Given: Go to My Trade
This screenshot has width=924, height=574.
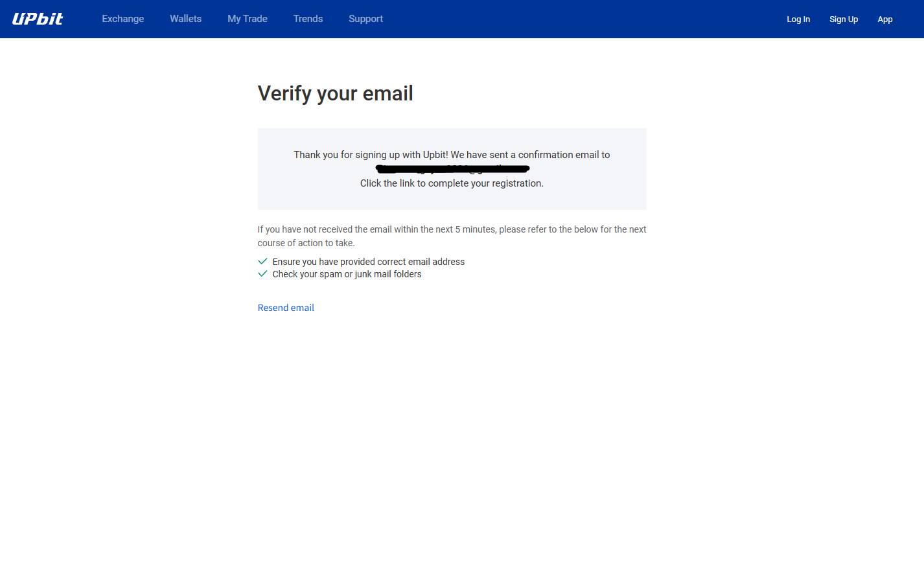Looking at the screenshot, I should click(x=248, y=19).
